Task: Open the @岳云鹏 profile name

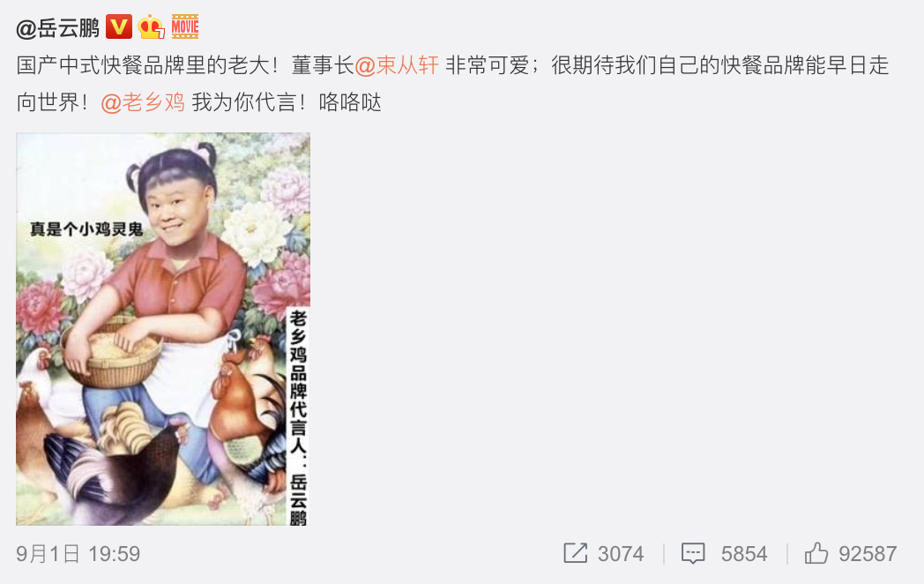Action: [x=58, y=27]
